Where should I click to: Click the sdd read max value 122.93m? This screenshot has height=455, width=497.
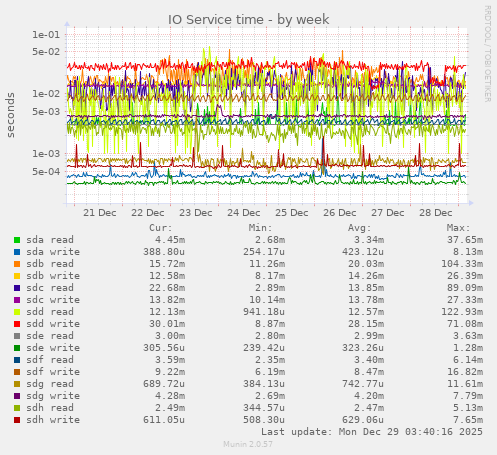(x=462, y=312)
